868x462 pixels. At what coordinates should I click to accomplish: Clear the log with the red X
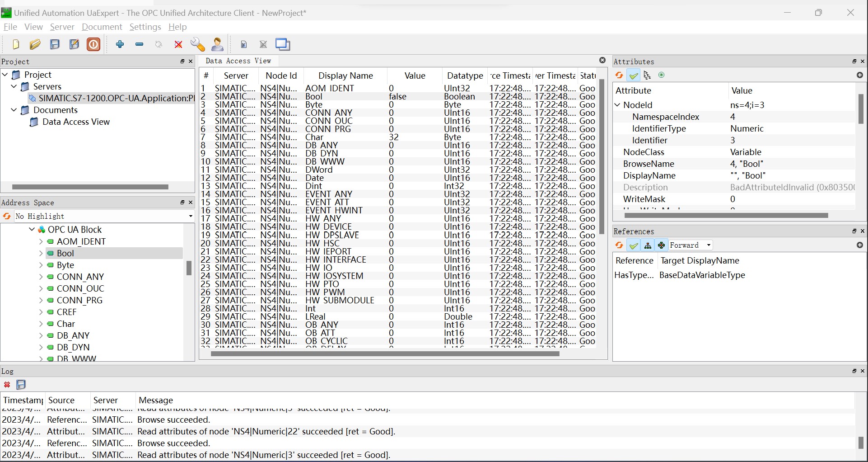click(x=7, y=385)
